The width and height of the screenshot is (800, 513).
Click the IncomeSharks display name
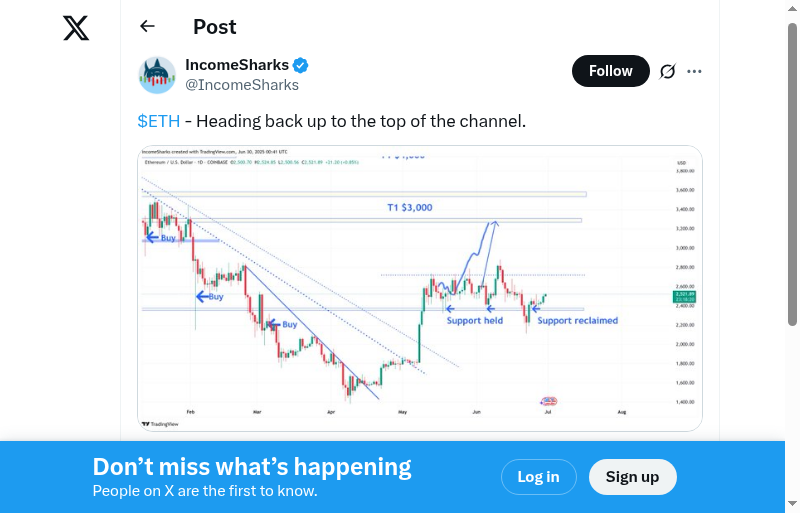(238, 66)
